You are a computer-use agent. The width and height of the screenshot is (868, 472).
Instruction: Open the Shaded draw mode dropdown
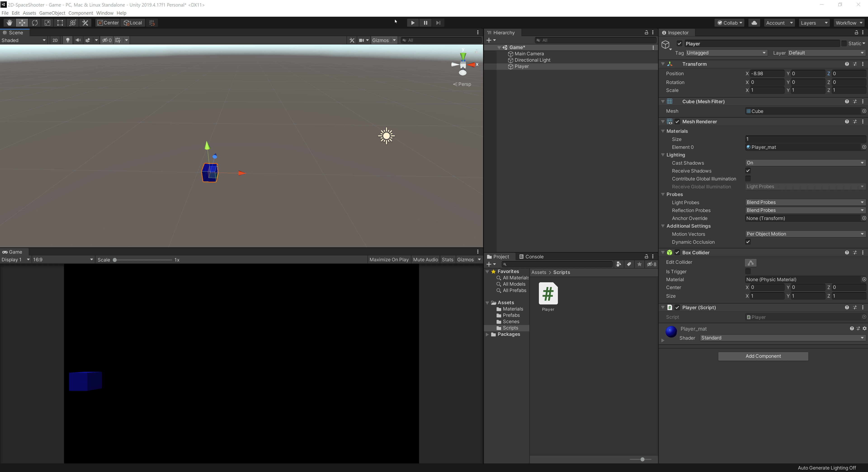[x=23, y=40]
